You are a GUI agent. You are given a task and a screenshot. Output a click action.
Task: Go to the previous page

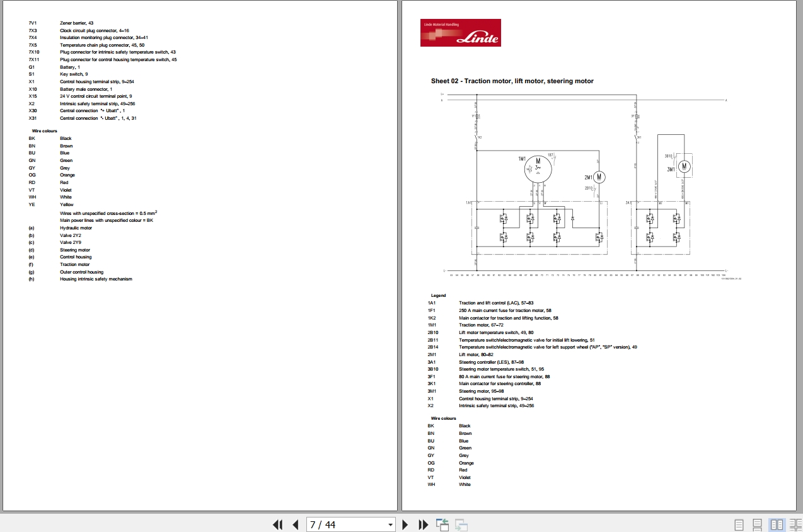[x=295, y=524]
